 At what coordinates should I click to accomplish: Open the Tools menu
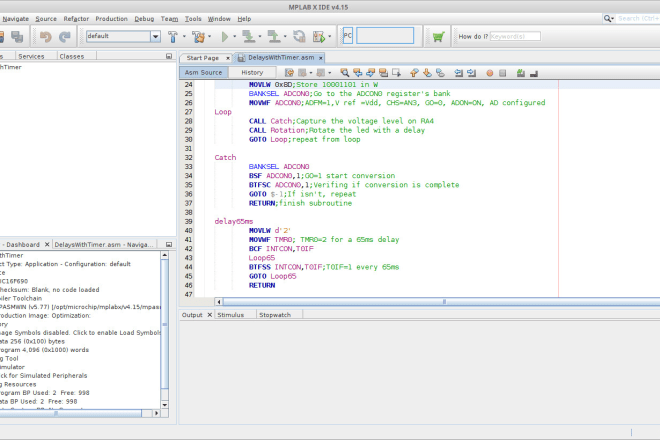(193, 19)
